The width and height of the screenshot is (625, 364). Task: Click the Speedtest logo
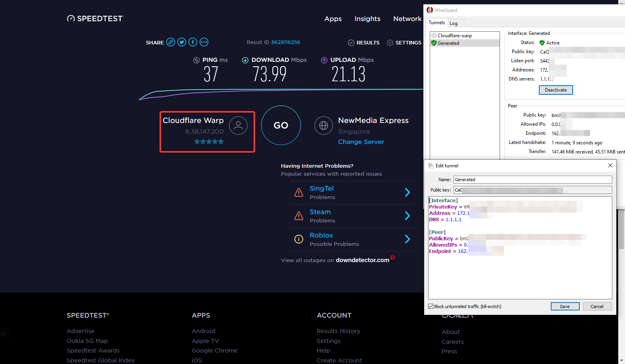(x=95, y=19)
